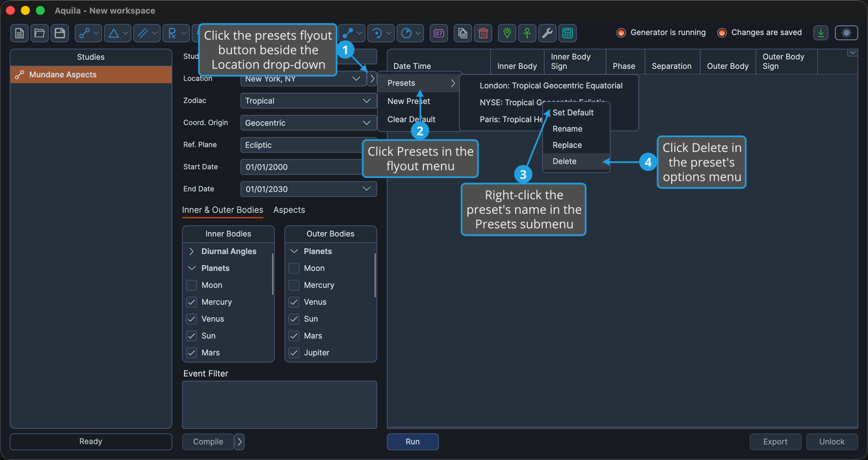Uncheck Mercury in Inner Bodies
This screenshot has width=868, height=460.
(191, 302)
